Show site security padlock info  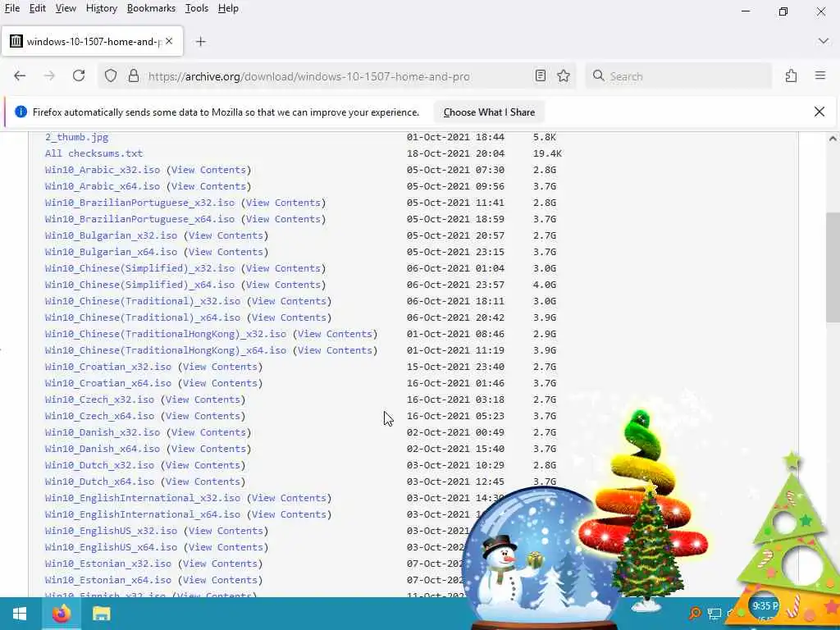pyautogui.click(x=134, y=76)
